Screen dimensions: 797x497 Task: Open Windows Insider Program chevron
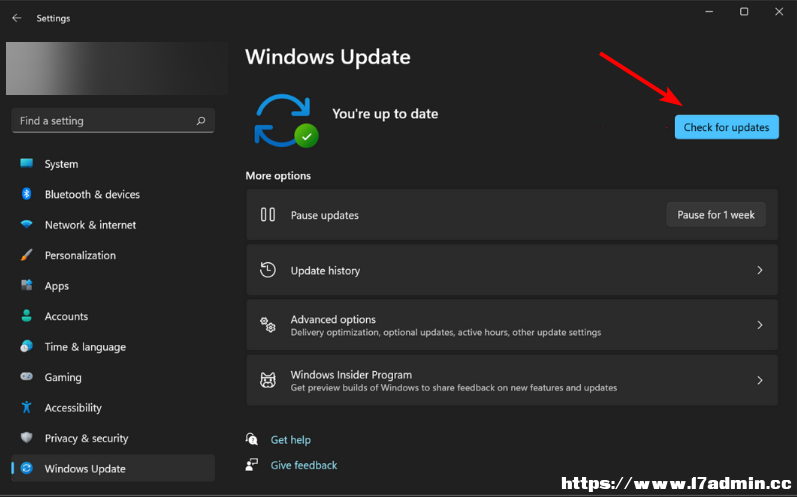pyautogui.click(x=760, y=380)
